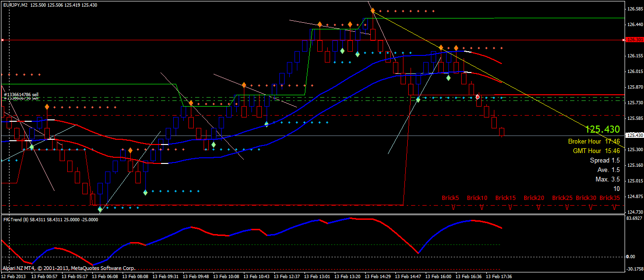Click the 13 Feb 16:00 time label
The height and width of the screenshot is (280, 644).
(438, 276)
